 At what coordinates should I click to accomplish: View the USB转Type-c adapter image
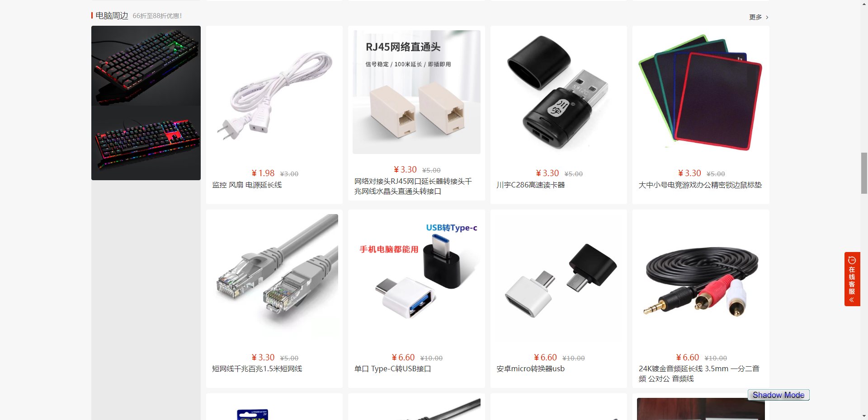pyautogui.click(x=416, y=278)
